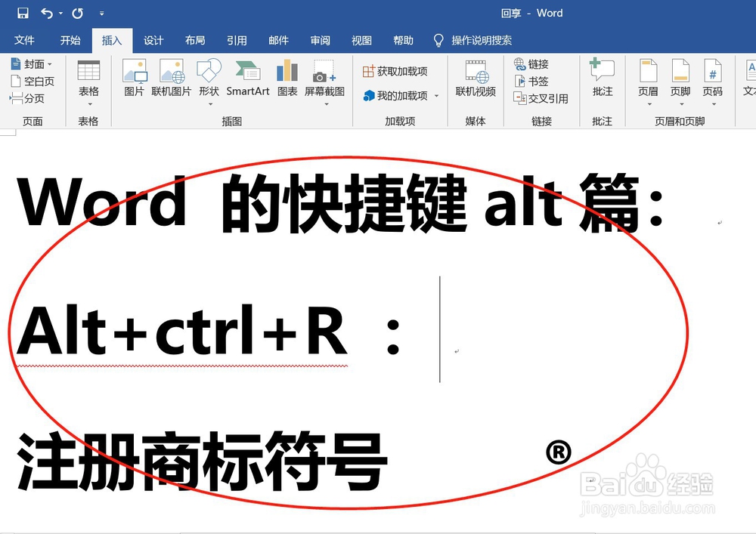Viewport: 756px width, 534px height.
Task: Insert a 分页 page break
Action: pos(27,98)
